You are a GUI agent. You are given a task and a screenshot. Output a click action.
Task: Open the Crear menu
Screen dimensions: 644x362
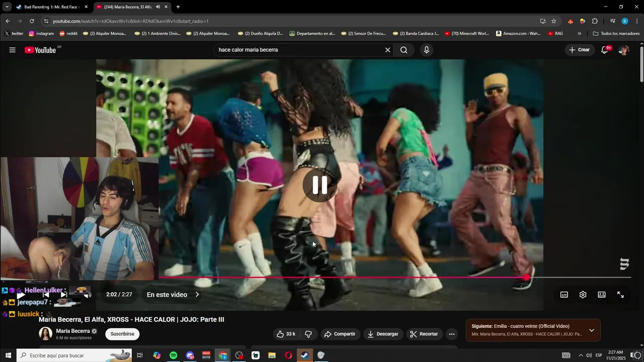pyautogui.click(x=579, y=50)
